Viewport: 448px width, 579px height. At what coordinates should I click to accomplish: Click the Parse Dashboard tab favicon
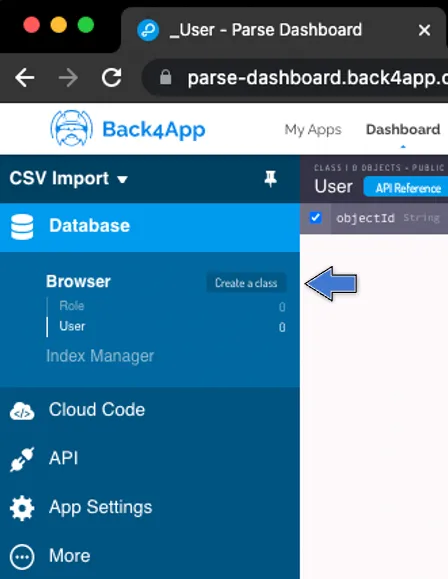148,30
